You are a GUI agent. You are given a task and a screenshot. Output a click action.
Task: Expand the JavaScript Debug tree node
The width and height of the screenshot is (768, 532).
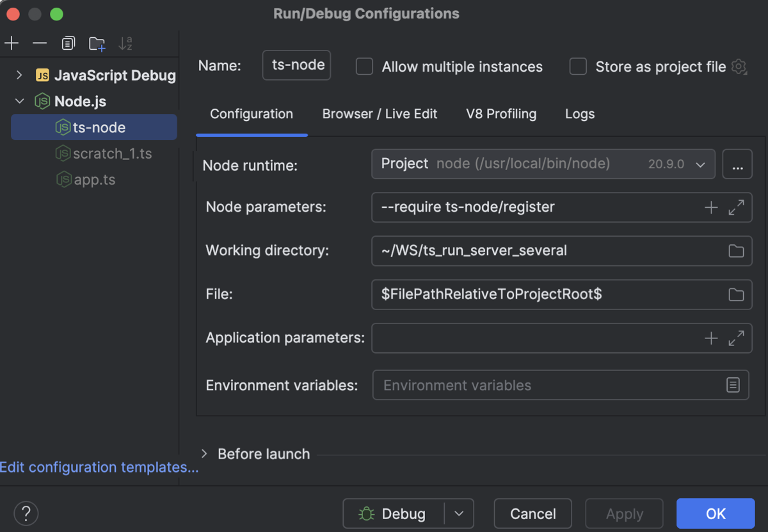tap(19, 75)
